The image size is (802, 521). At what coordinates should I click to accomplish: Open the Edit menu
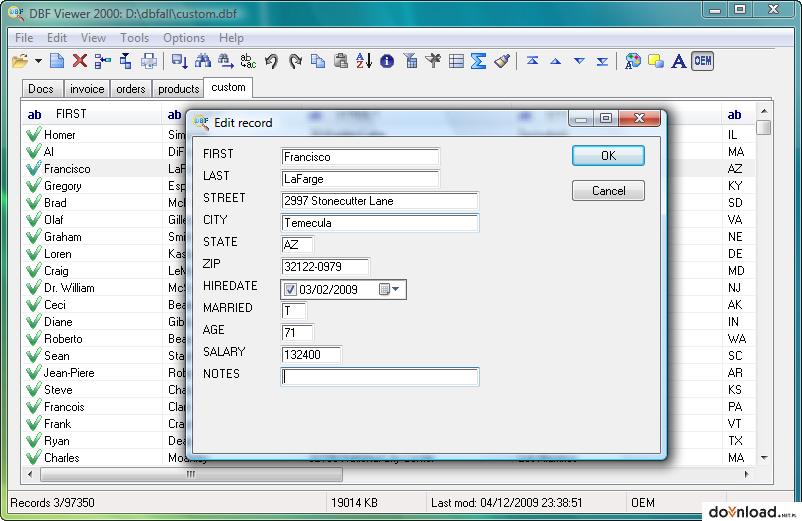pos(57,38)
